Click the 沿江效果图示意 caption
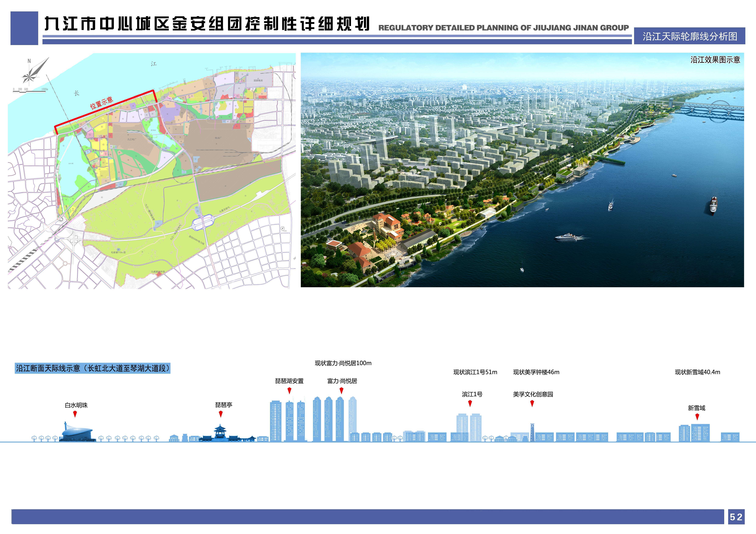 click(x=715, y=60)
